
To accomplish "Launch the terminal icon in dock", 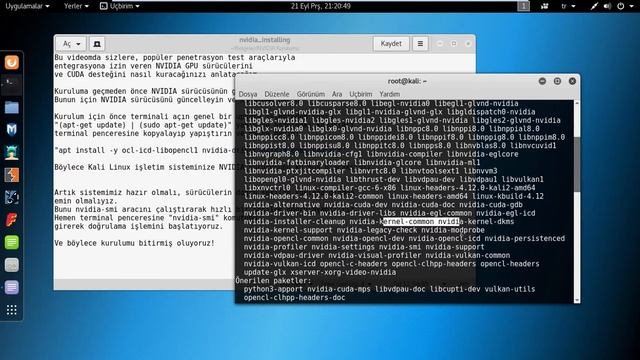I will (x=11, y=84).
